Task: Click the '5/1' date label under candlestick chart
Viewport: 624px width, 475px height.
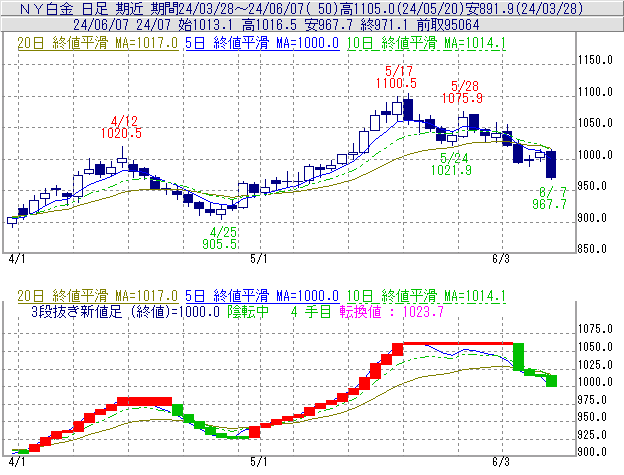Action: pos(259,259)
